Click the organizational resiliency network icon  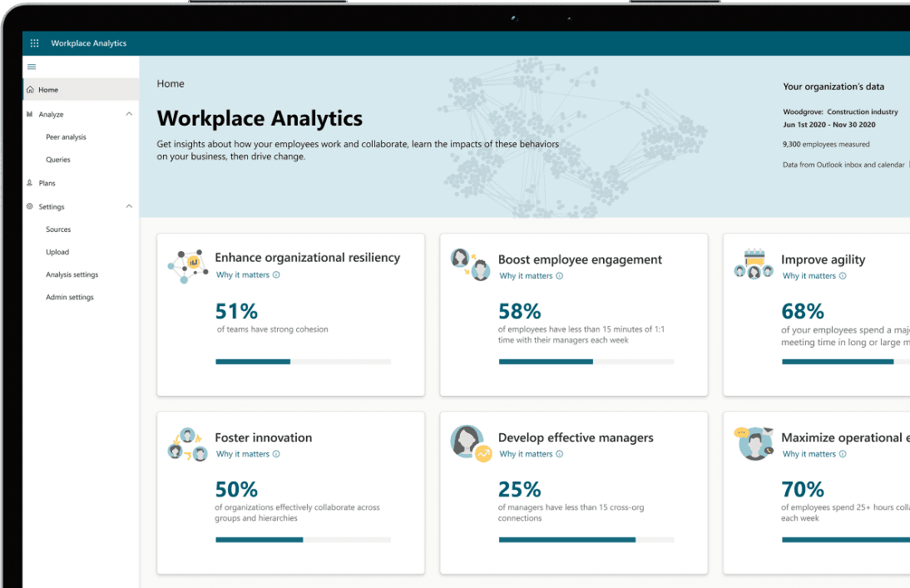[x=187, y=266]
